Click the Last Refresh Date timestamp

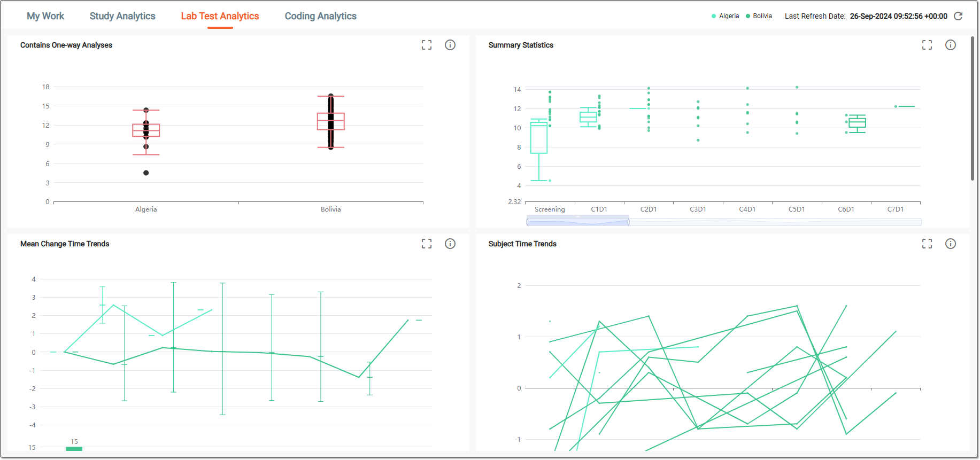pyautogui.click(x=899, y=16)
